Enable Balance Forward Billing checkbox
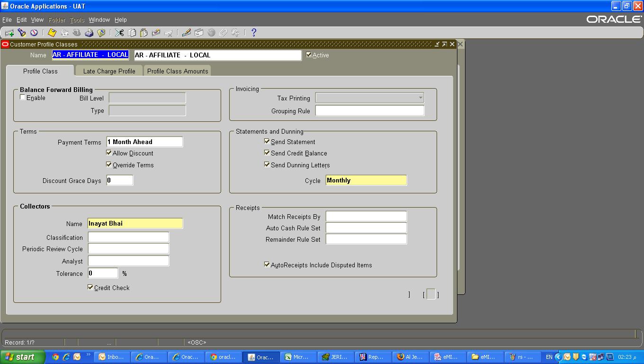Viewport: 644px width, 364px height. [23, 97]
